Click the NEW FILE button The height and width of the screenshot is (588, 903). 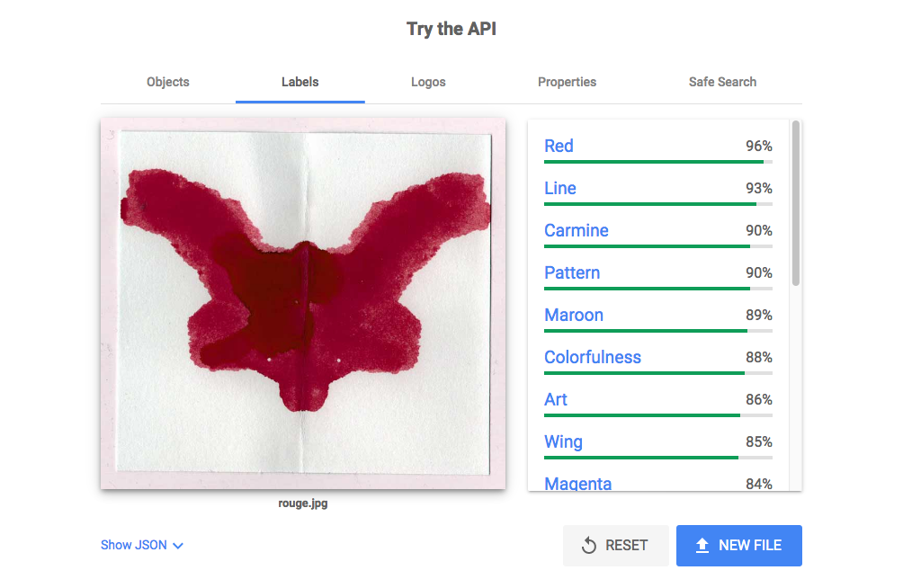coord(738,546)
